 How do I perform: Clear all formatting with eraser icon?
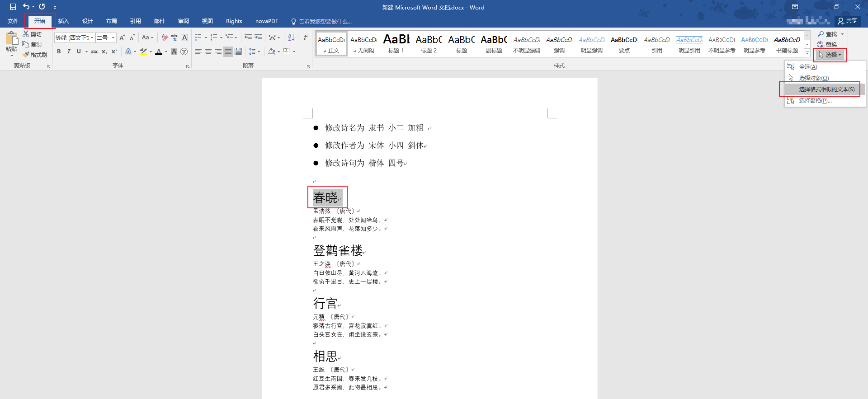click(x=165, y=38)
